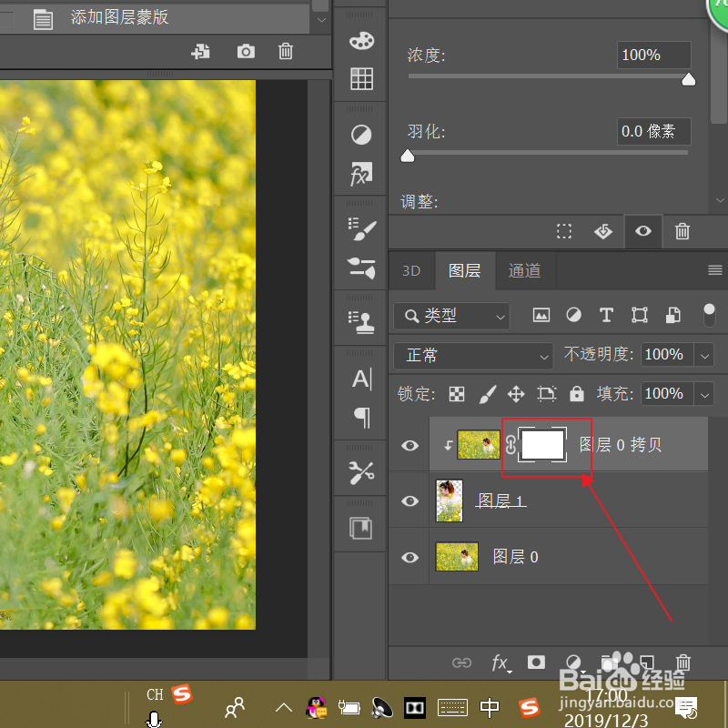
Task: Apply mask icon in Properties panel
Action: [603, 231]
